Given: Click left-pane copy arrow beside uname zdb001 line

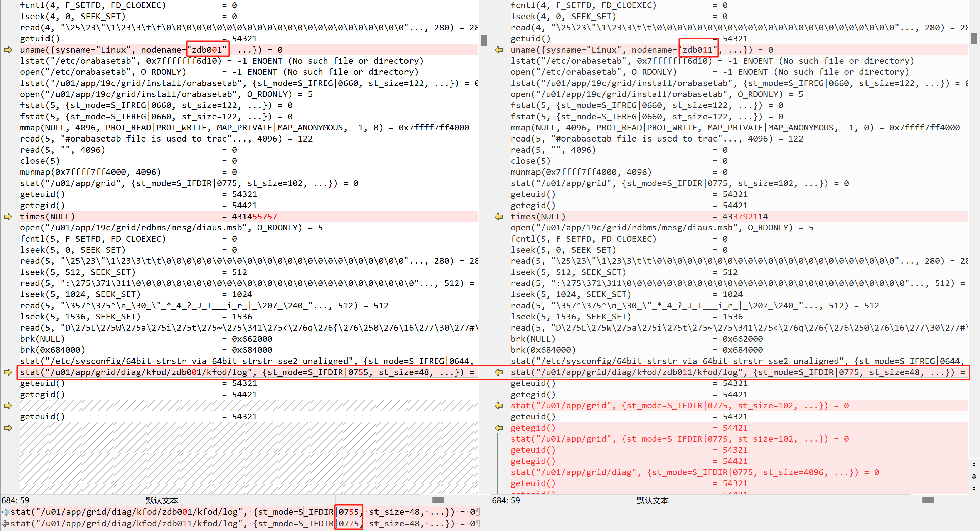Looking at the screenshot, I should pos(8,50).
